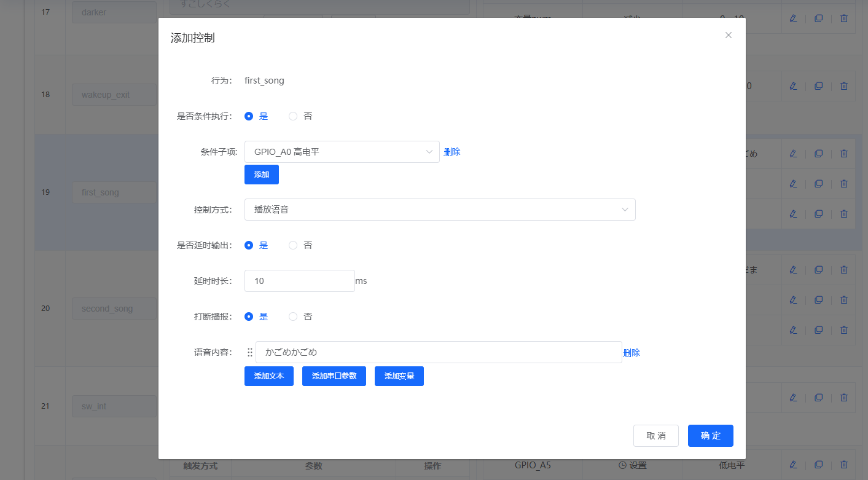The width and height of the screenshot is (868, 480).
Task: Edit first_song's middle control row
Action: 793,183
